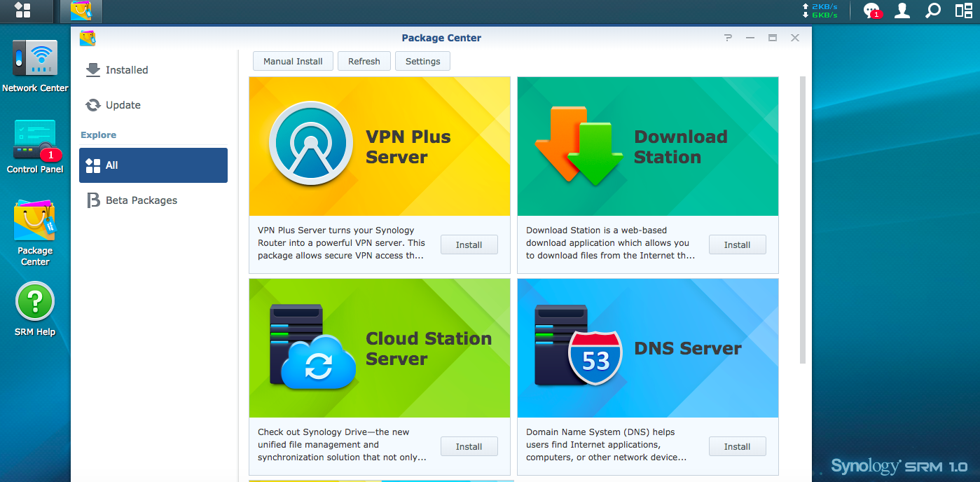
Task: Minimize the Package Center window
Action: click(750, 38)
